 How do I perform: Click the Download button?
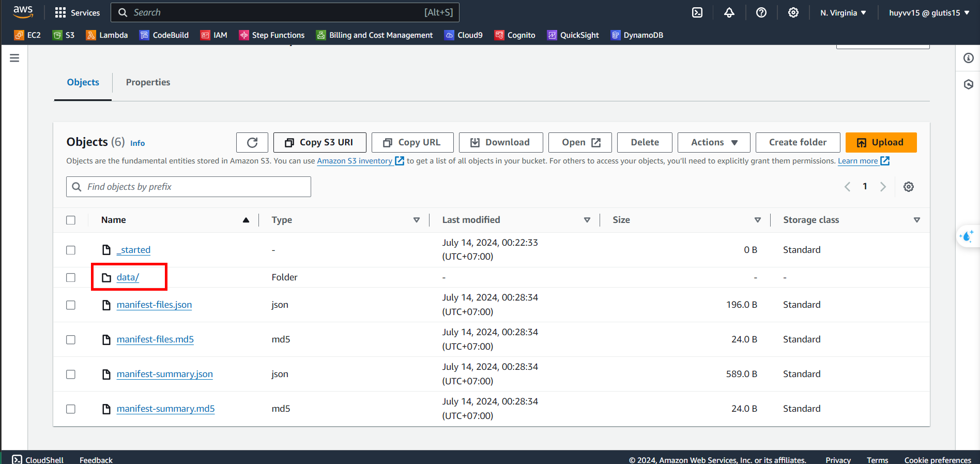[501, 143]
